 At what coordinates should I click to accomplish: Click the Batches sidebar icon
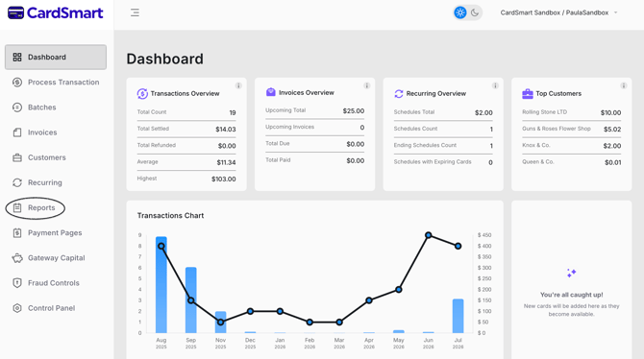17,108
